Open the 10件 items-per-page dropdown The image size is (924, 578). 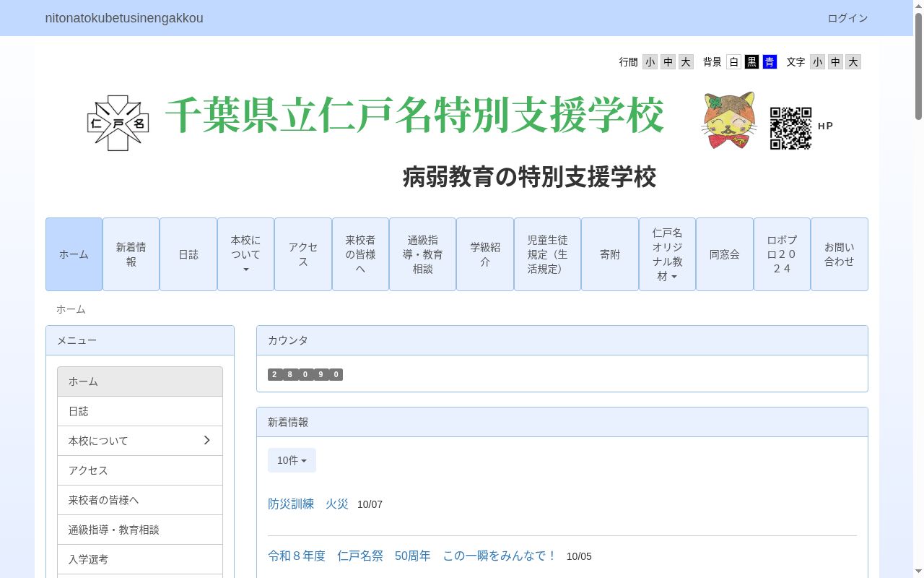point(292,460)
